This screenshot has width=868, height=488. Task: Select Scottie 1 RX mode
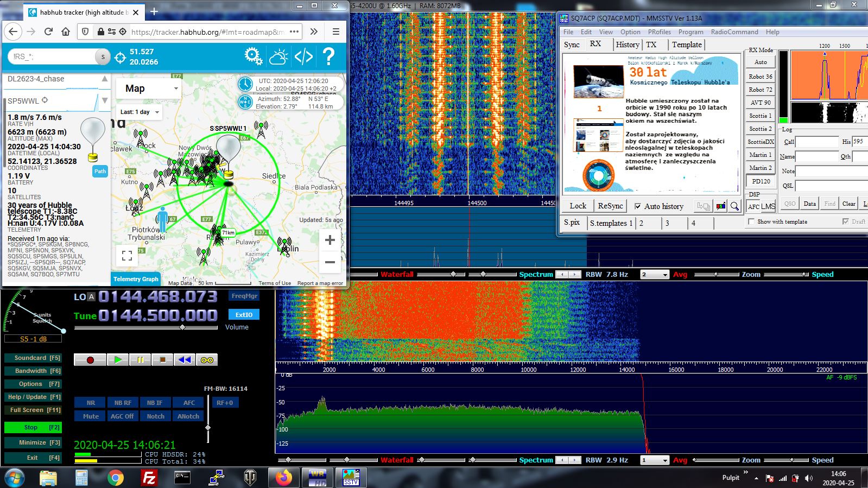pyautogui.click(x=761, y=116)
